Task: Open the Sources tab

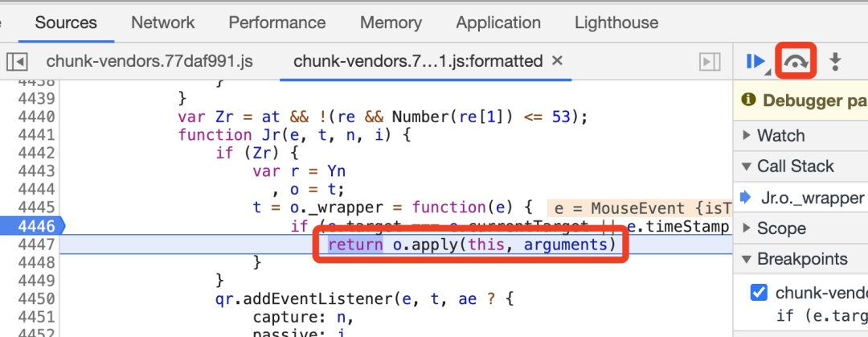Action: click(66, 23)
